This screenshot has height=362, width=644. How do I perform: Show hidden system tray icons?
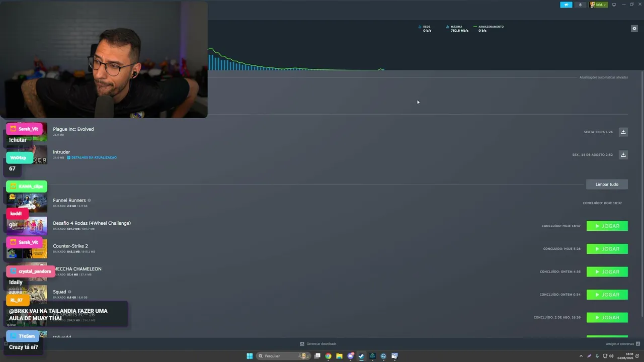point(581,356)
